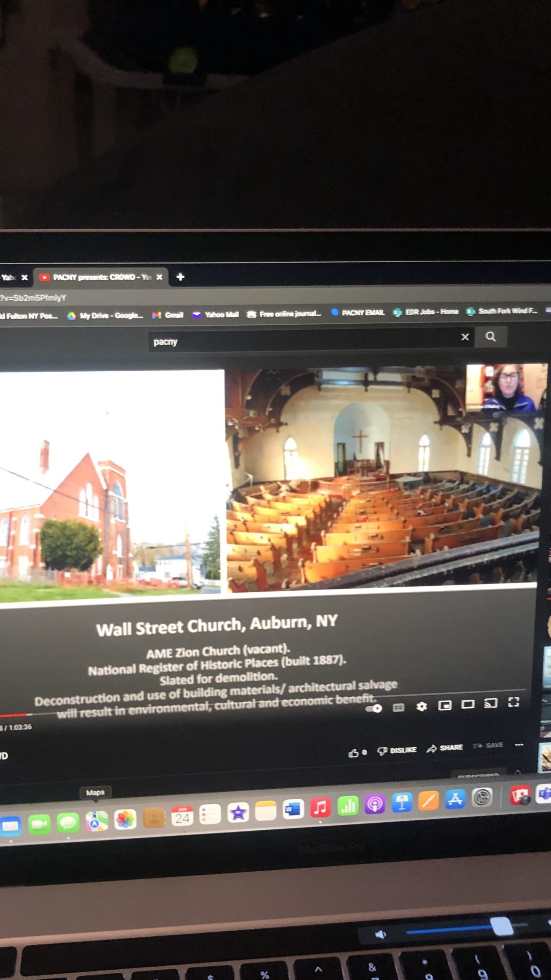Screen dimensions: 551x980
Task: Open Numbers from the Dock
Action: tap(348, 806)
